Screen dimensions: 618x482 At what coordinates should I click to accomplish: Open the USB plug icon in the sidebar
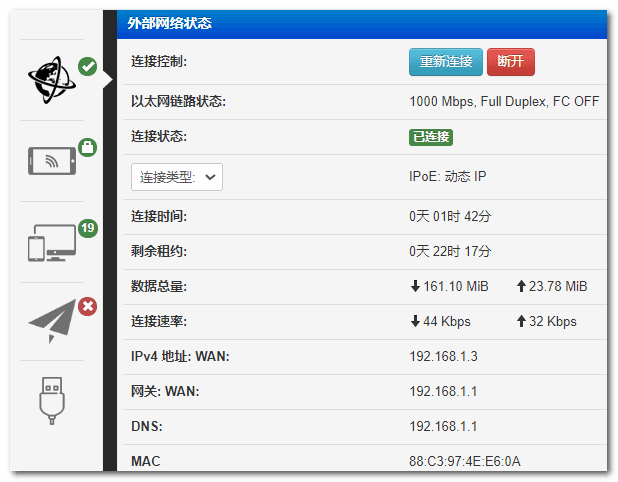coord(51,400)
